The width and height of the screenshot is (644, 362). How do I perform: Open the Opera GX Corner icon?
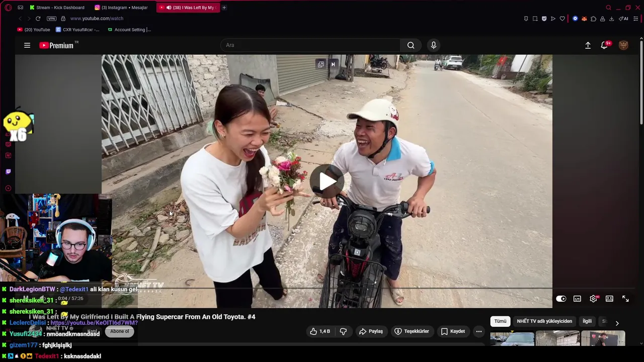pos(20,8)
